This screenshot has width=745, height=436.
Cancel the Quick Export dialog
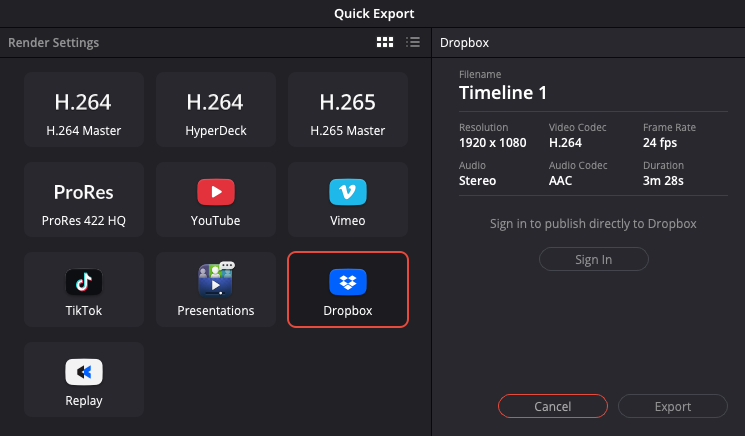pos(553,406)
